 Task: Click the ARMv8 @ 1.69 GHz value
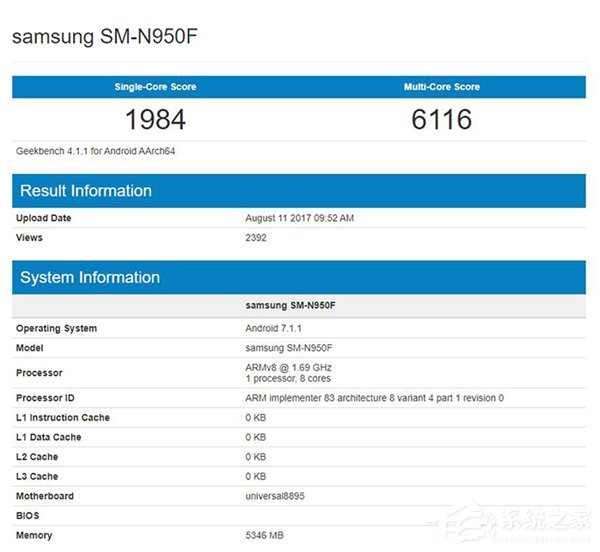coord(288,368)
